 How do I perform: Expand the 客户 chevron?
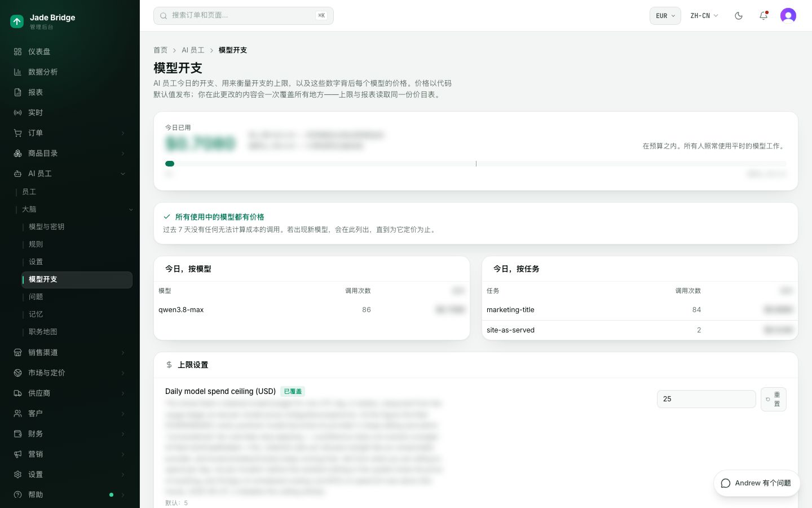(123, 414)
